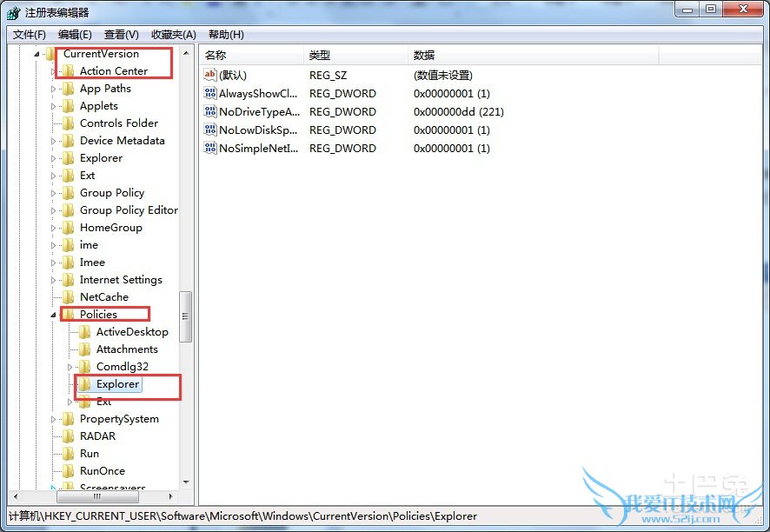Click the tree scroll-down arrow
Screen dimensions: 770x532
(186, 482)
